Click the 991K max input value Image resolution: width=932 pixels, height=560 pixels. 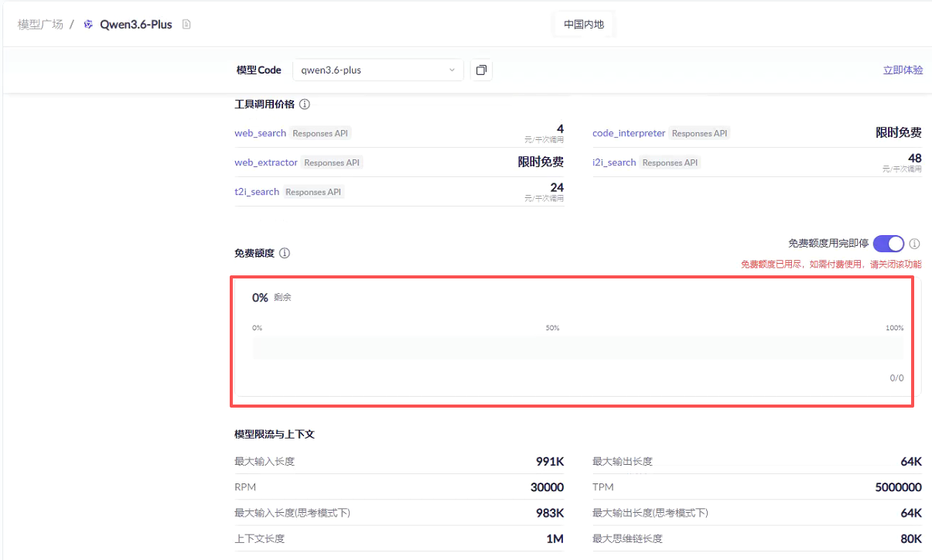pos(550,462)
